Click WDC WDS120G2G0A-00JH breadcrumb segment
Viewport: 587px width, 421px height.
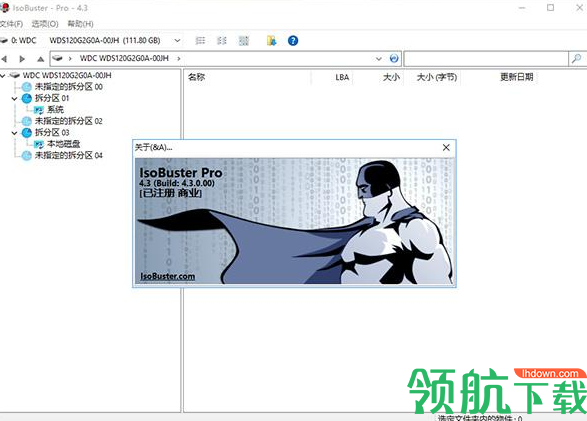point(124,58)
